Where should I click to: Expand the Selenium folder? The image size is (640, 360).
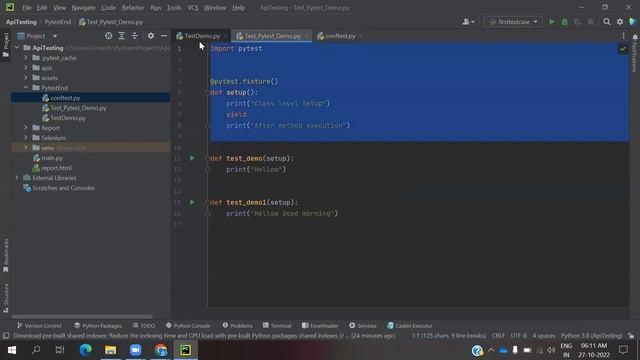[x=26, y=138]
